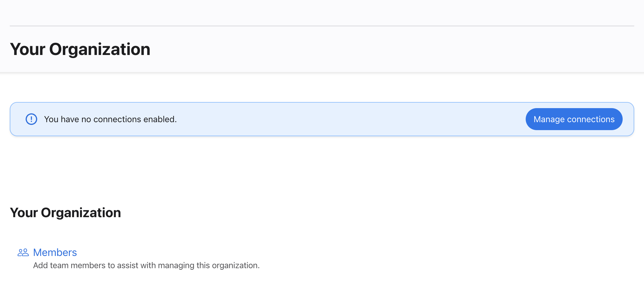Screen dimensions: 644x292
Task: Open the Members link
Action: tap(55, 253)
